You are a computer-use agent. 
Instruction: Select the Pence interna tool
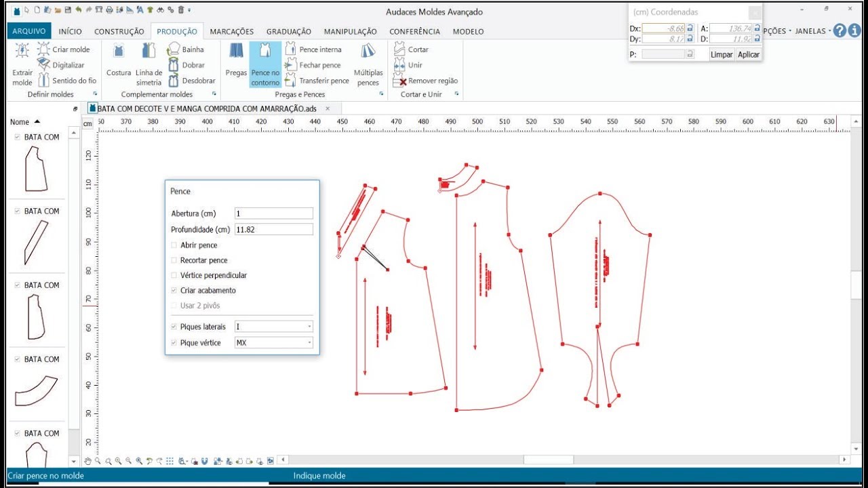click(313, 49)
